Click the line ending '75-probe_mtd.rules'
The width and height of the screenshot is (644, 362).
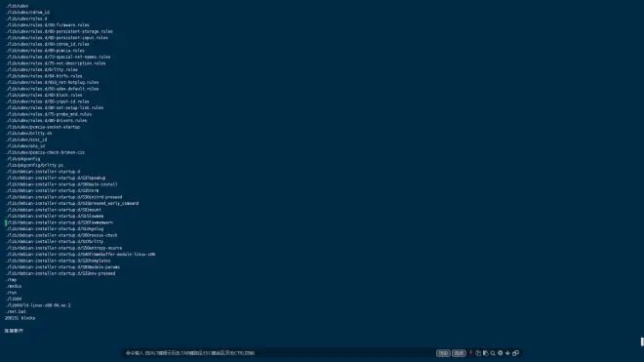[x=49, y=114]
